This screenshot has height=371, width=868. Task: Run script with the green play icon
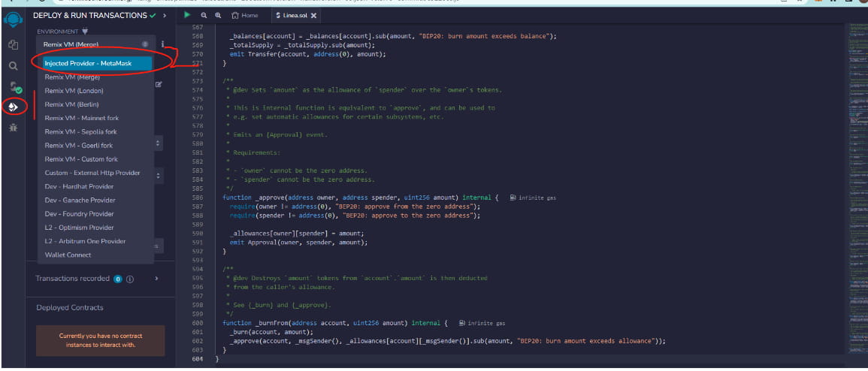pyautogui.click(x=188, y=15)
